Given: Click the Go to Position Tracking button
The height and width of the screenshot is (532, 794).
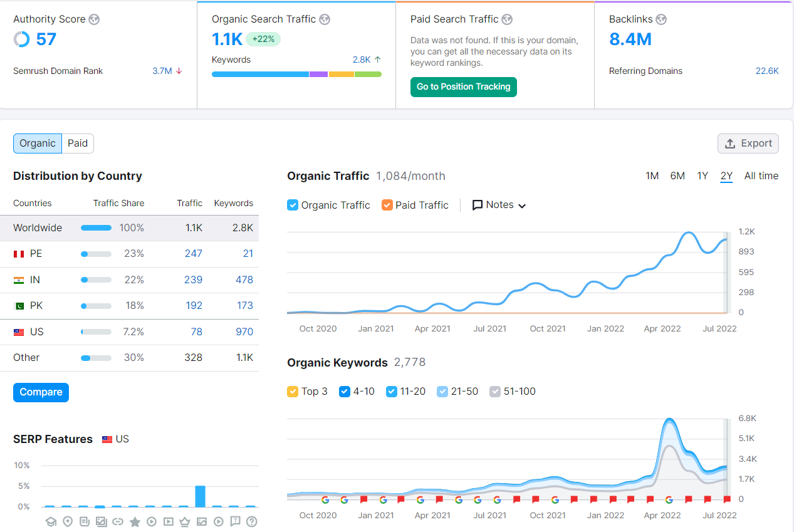Looking at the screenshot, I should point(464,87).
